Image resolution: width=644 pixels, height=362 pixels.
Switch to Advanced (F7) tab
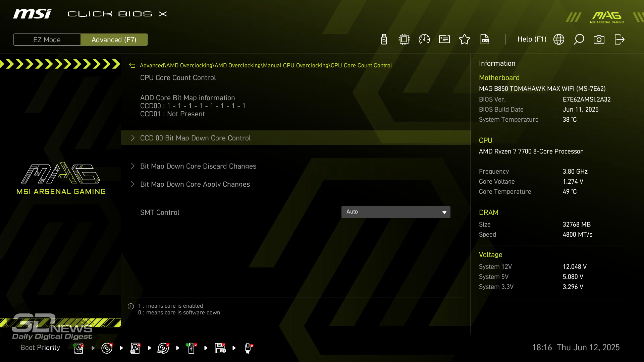click(114, 40)
